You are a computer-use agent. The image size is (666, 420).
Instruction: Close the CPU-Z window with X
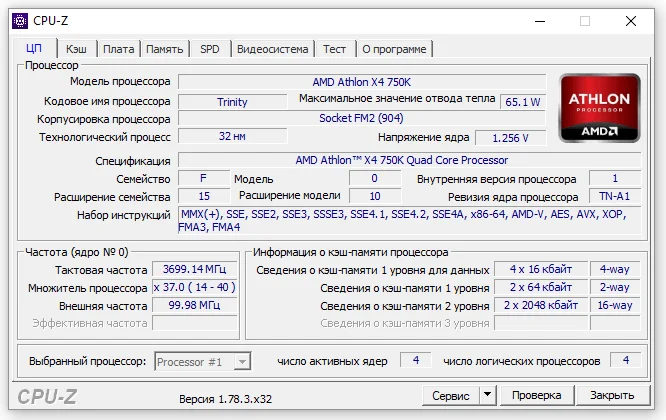pyautogui.click(x=631, y=21)
